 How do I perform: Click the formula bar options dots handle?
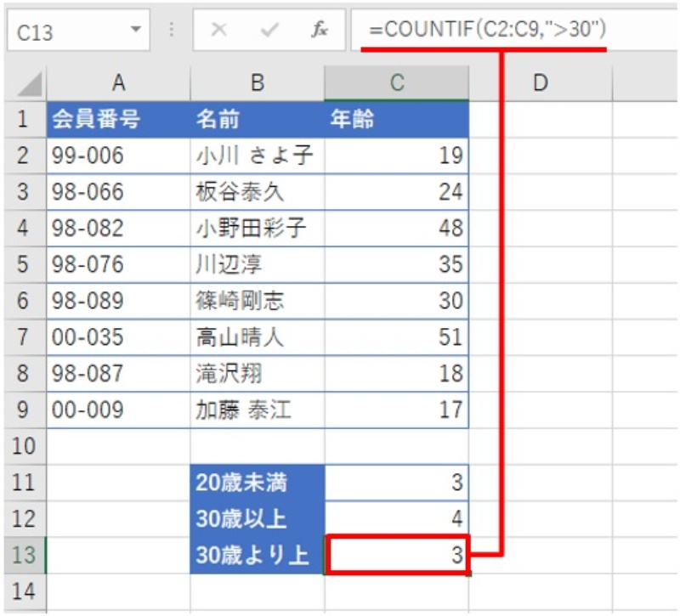172,30
